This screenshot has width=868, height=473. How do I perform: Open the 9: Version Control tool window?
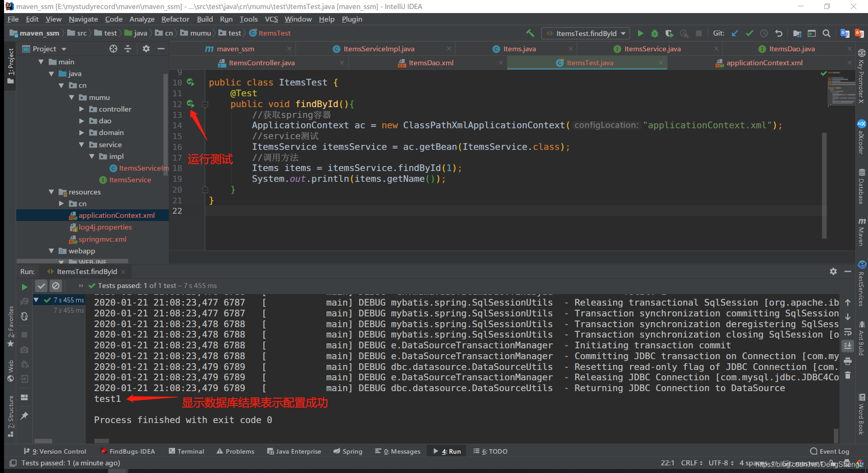[x=55, y=451]
